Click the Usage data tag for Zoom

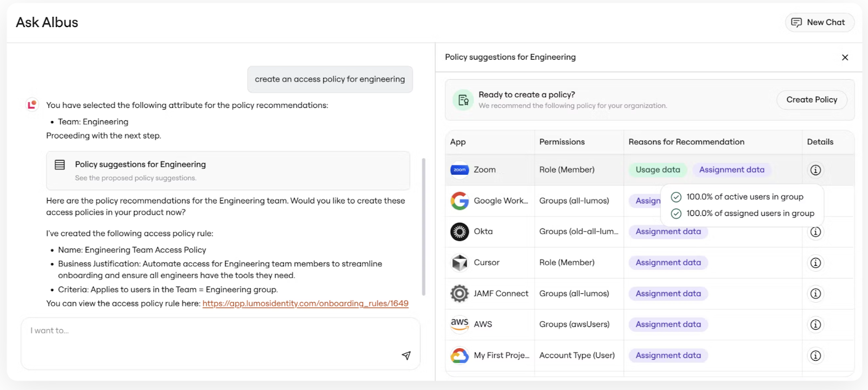[x=658, y=170]
